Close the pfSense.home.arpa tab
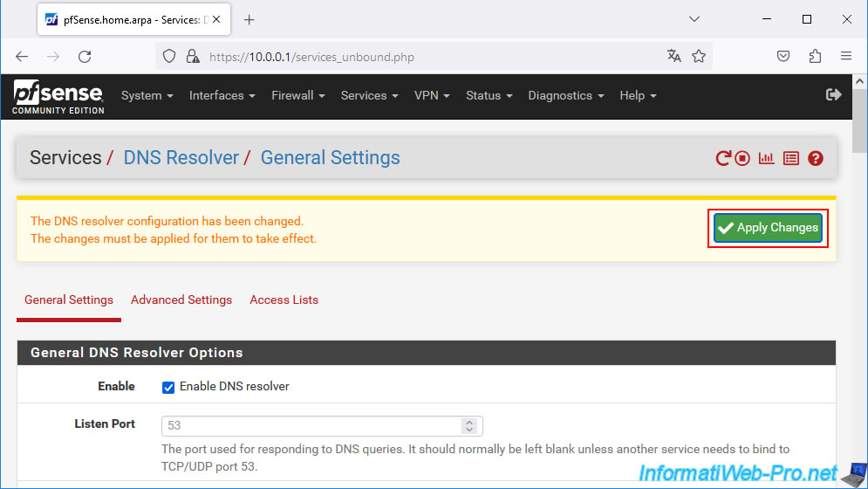The height and width of the screenshot is (489, 868). (216, 19)
